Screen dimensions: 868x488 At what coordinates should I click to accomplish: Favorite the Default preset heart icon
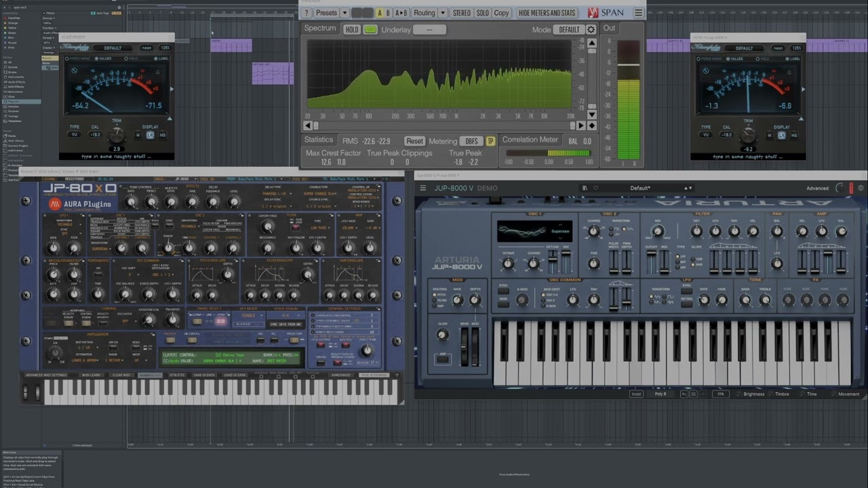[x=595, y=188]
